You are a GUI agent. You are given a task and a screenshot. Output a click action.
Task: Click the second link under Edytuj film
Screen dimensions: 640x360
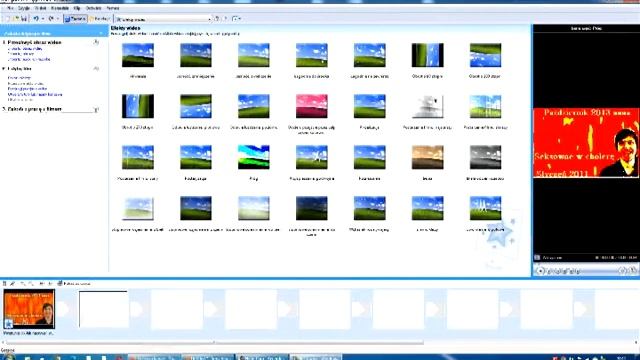click(25, 83)
